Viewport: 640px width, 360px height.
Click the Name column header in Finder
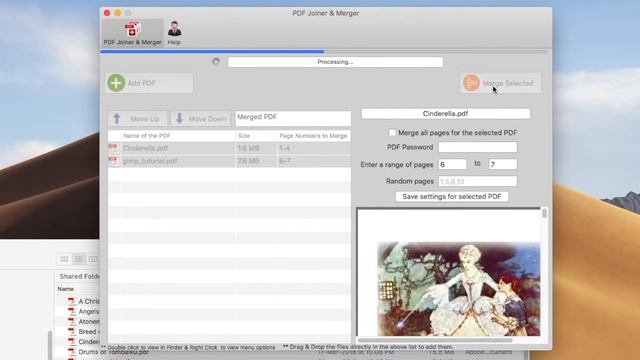[66, 289]
